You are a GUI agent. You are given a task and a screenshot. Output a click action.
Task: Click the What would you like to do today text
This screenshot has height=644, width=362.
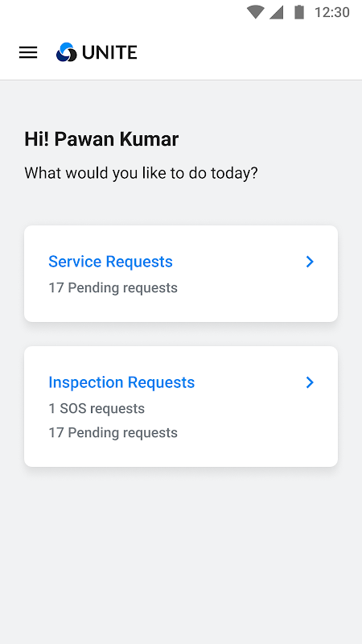click(141, 173)
